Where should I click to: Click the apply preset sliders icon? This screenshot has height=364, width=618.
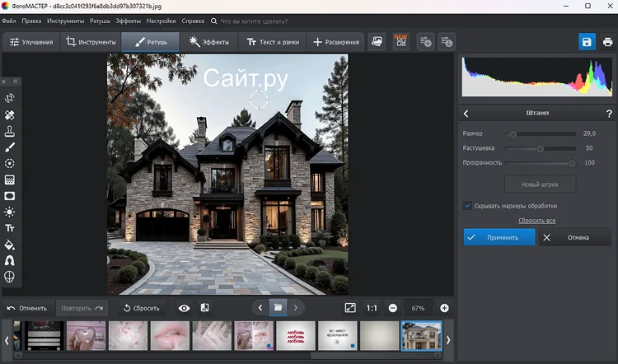pos(447,42)
